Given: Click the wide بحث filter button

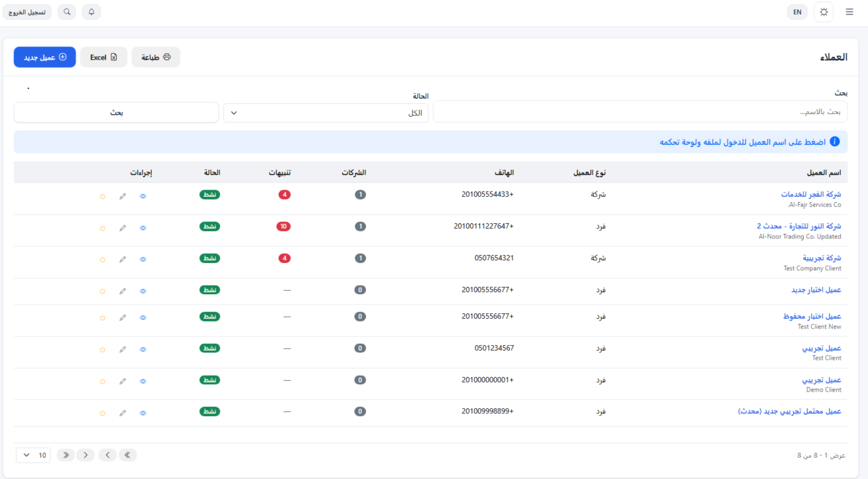Looking at the screenshot, I should 117,113.
